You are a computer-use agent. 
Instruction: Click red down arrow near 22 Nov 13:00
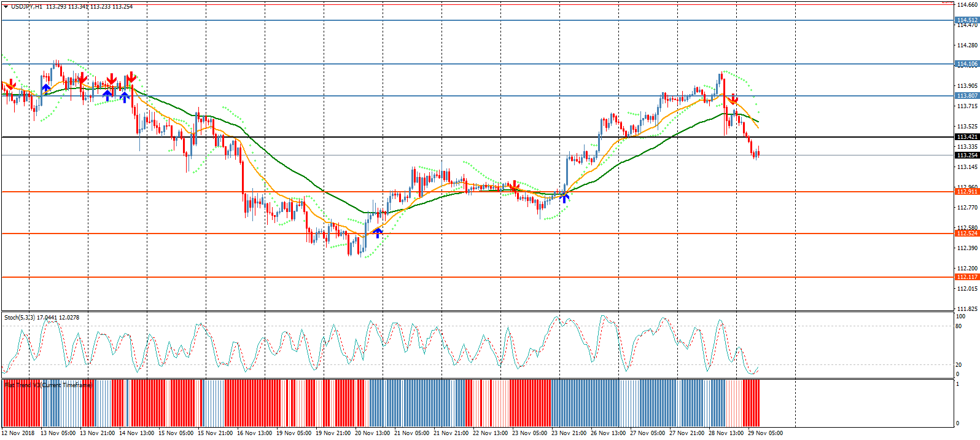tap(514, 186)
